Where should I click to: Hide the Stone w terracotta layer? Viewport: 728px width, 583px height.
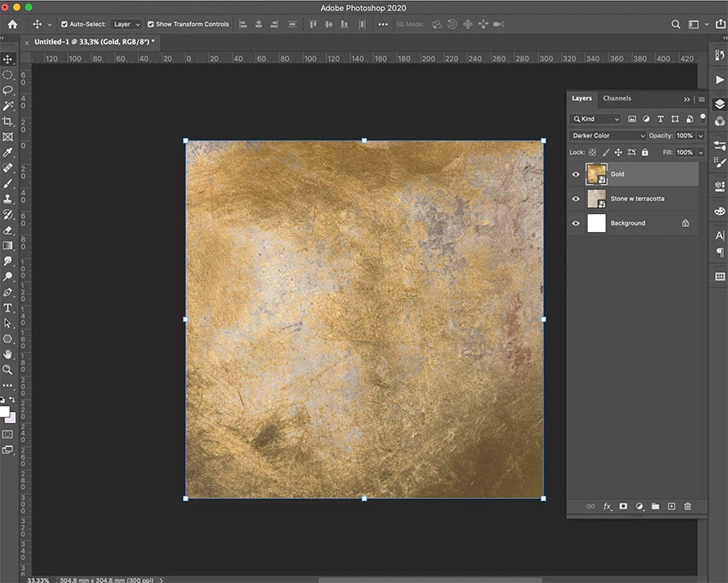[x=576, y=199]
